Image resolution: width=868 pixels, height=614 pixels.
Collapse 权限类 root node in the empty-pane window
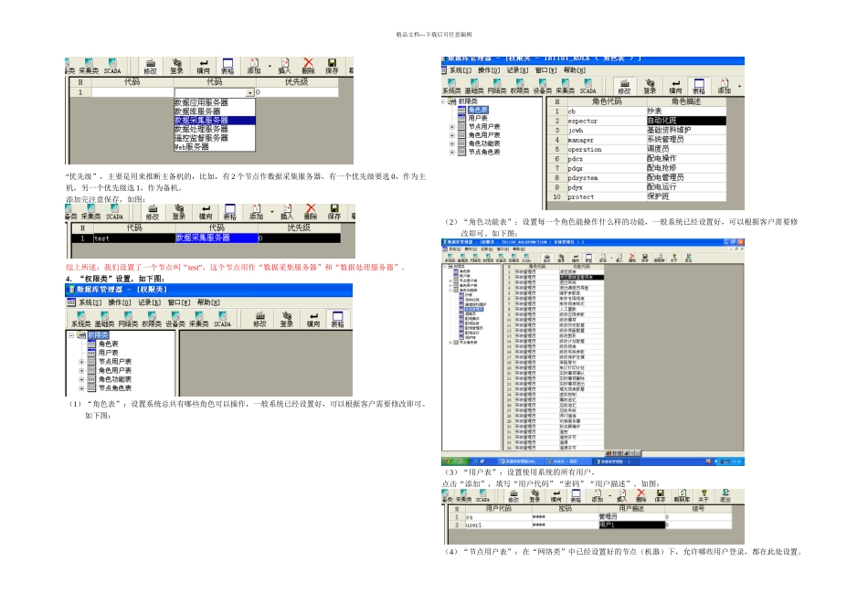tap(71, 335)
